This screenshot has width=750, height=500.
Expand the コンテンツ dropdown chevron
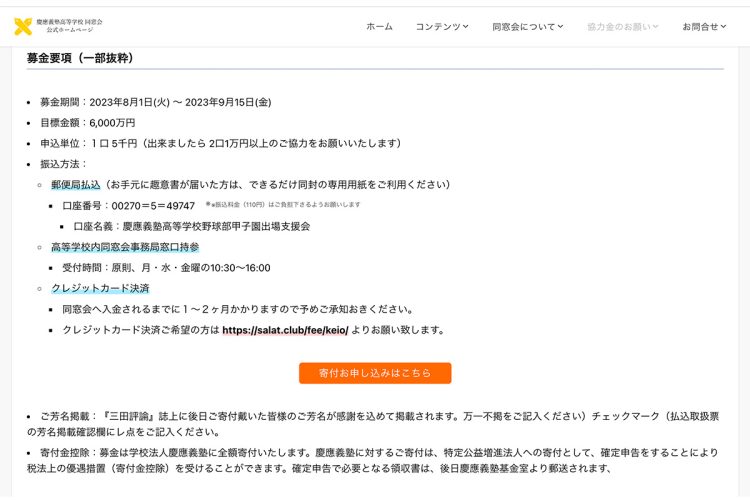[465, 27]
